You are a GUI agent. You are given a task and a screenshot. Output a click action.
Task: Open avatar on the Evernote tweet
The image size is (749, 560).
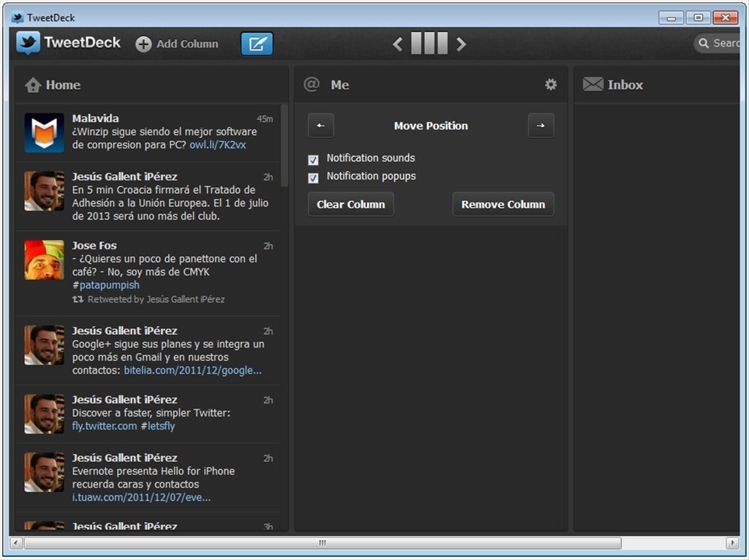click(45, 472)
